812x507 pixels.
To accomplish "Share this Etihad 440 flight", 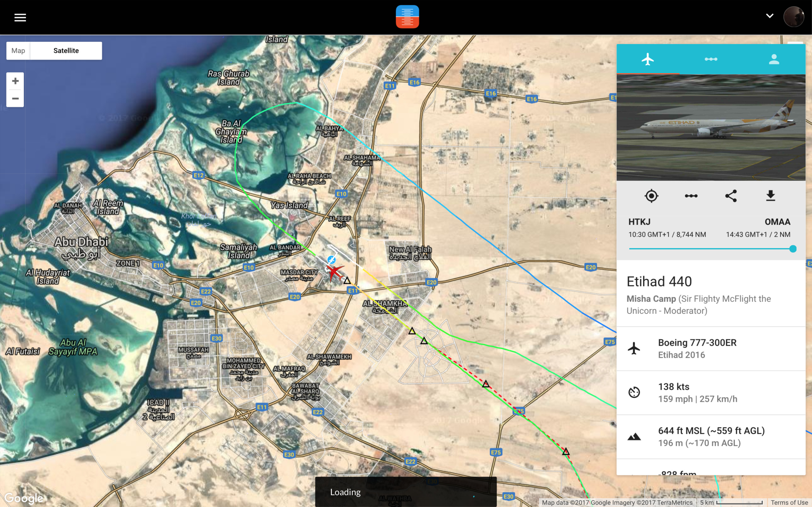I will tap(731, 196).
